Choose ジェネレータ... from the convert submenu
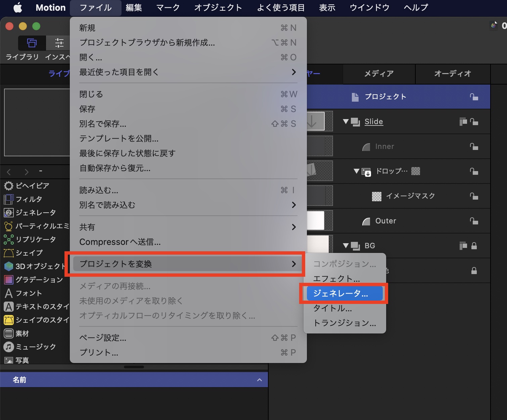Screen dimensions: 507x420 [344, 294]
